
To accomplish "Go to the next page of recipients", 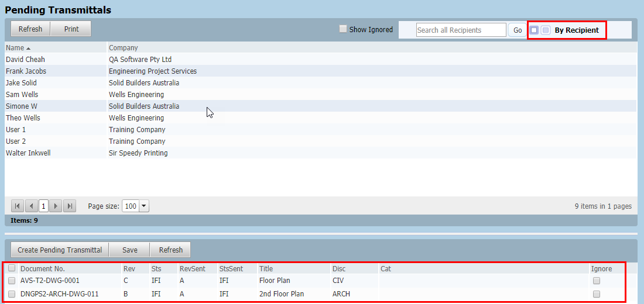I will pyautogui.click(x=56, y=206).
